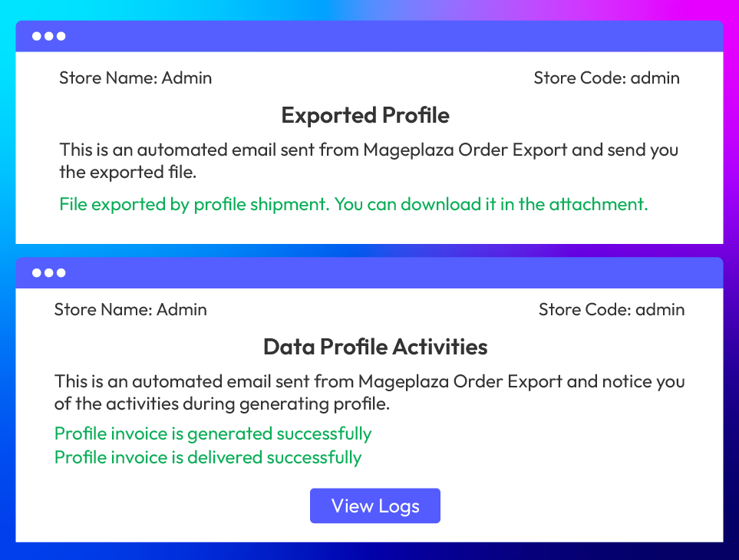The width and height of the screenshot is (739, 560).
Task: Click first dot in bottom window header
Action: 37,272
